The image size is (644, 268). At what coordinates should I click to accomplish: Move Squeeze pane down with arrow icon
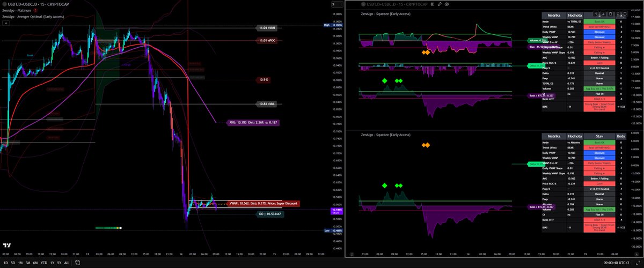(x=604, y=14)
